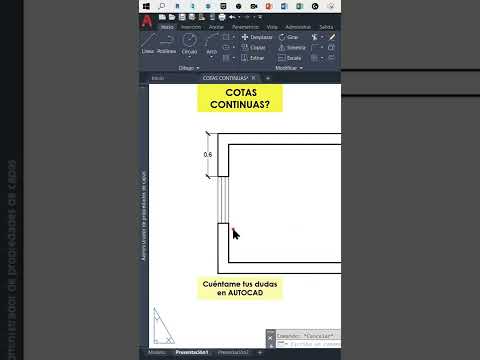The width and height of the screenshot is (480, 360).
Task: Click the triangular UCS icon in drawing area
Action: 163,326
